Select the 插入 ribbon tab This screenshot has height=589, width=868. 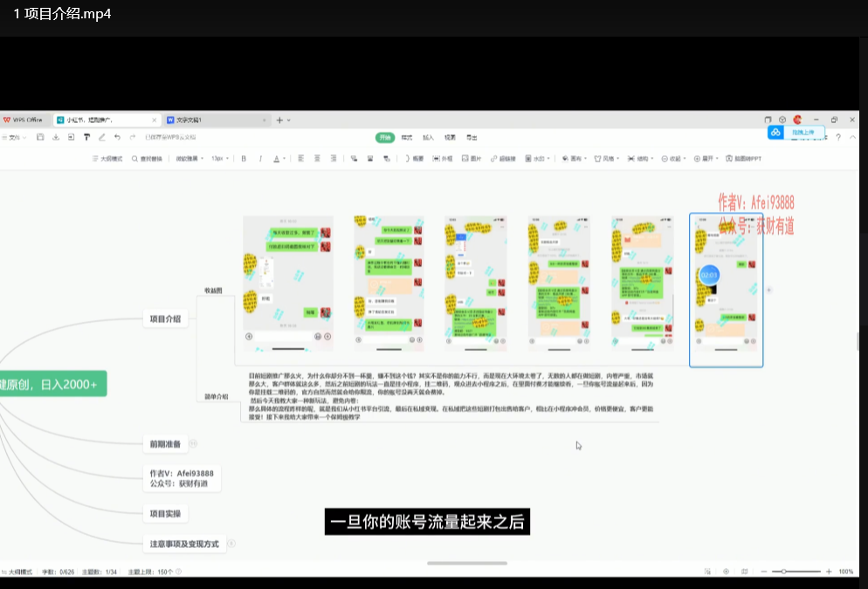tap(429, 138)
